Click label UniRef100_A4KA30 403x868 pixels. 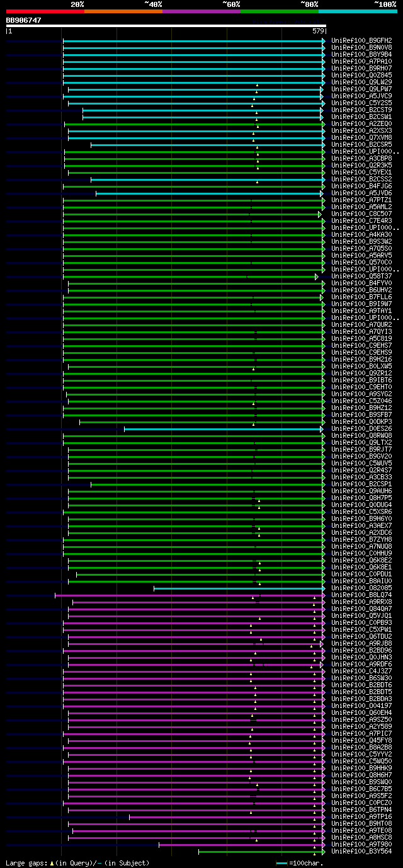pyautogui.click(x=361, y=234)
